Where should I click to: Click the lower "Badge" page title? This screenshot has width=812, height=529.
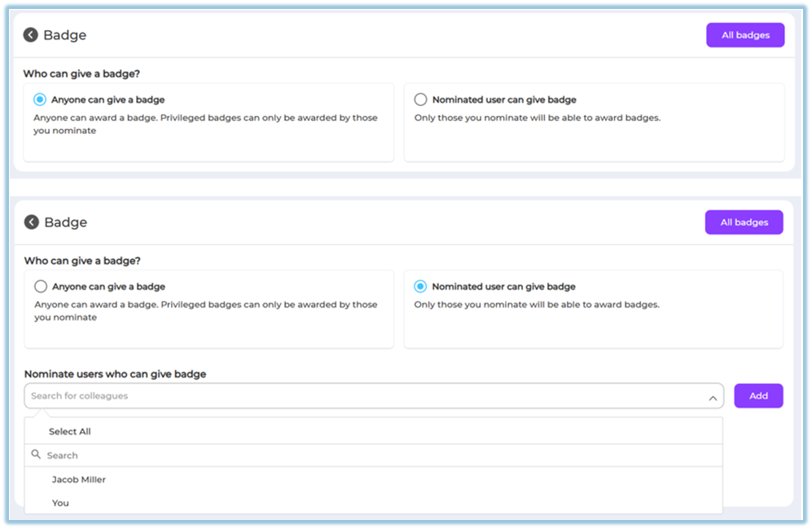click(x=66, y=223)
